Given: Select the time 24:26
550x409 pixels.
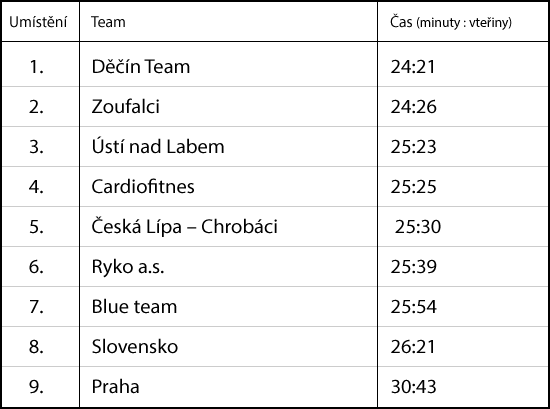Looking at the screenshot, I should coord(414,107).
